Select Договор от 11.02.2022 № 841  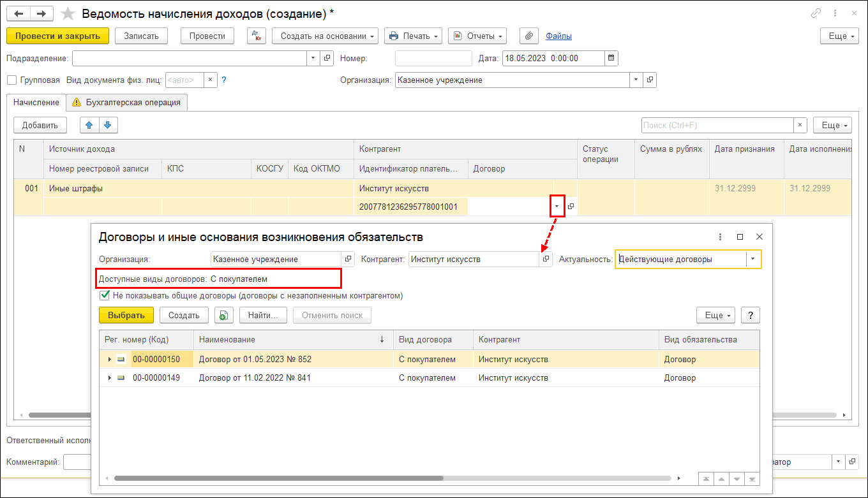(x=255, y=378)
